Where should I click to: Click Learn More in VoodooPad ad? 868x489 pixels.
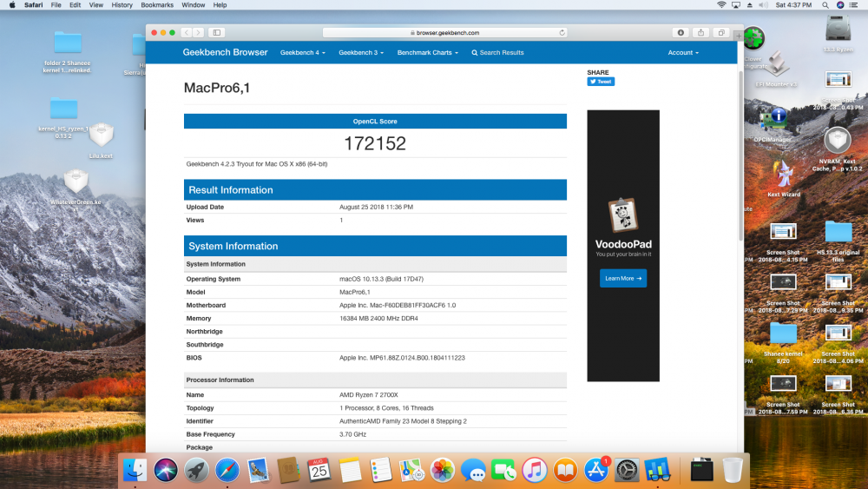622,278
